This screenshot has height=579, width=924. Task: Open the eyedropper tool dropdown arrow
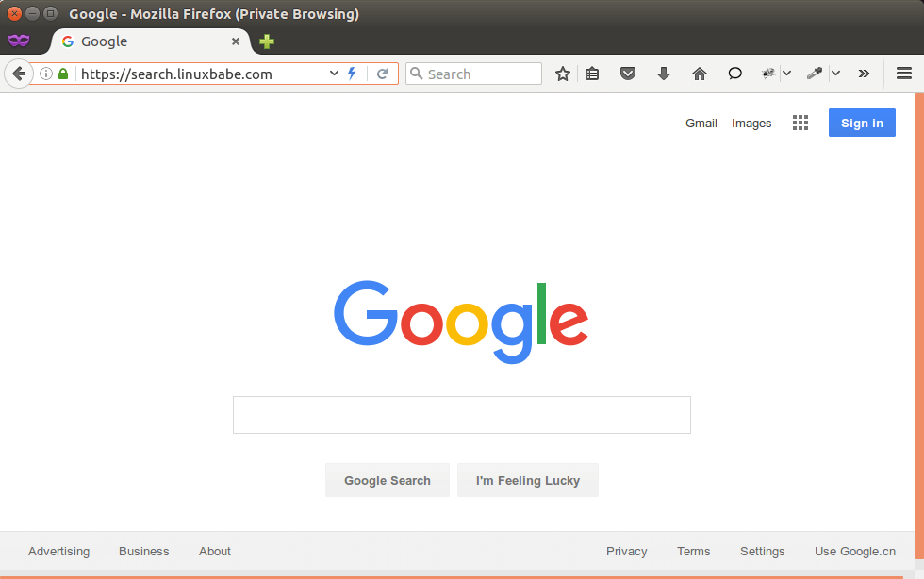(835, 74)
